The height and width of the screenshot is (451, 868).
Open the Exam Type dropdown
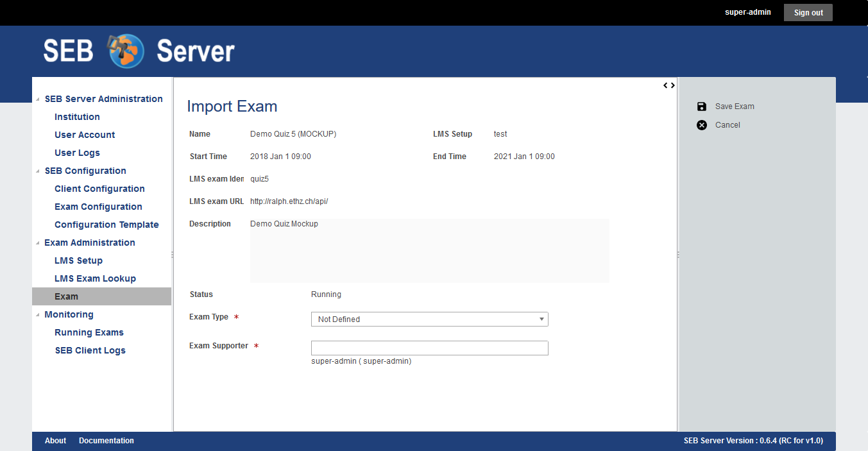pyautogui.click(x=429, y=319)
